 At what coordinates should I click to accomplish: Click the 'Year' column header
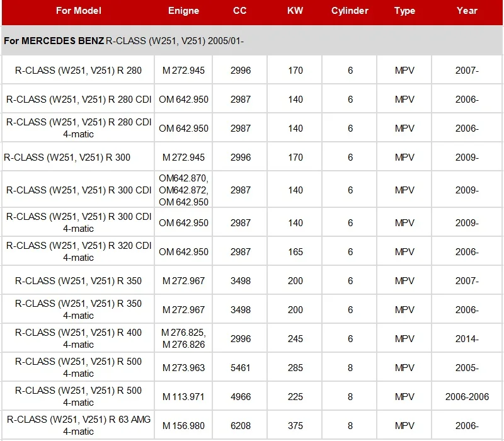pyautogui.click(x=467, y=11)
